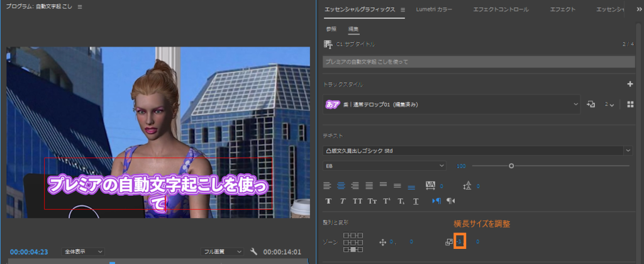The image size is (644, 264).
Task: Open the track style dropdown 通常テロップ01
Action: tap(452, 105)
